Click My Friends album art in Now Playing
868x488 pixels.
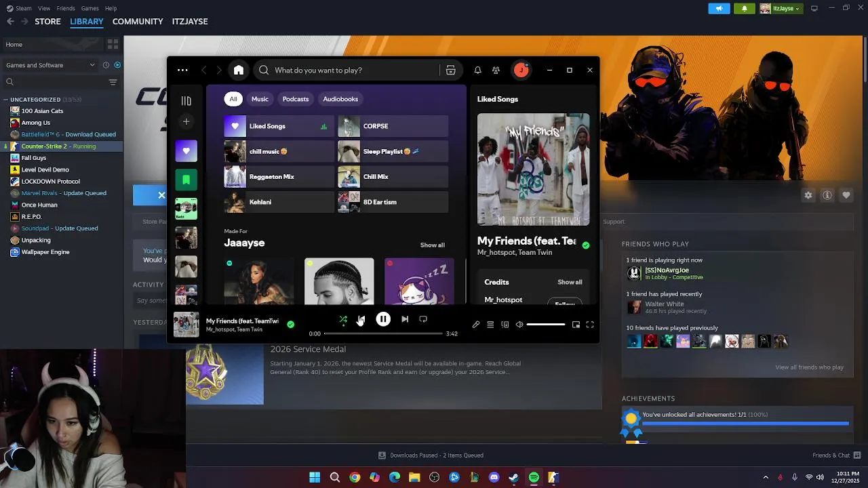(534, 169)
